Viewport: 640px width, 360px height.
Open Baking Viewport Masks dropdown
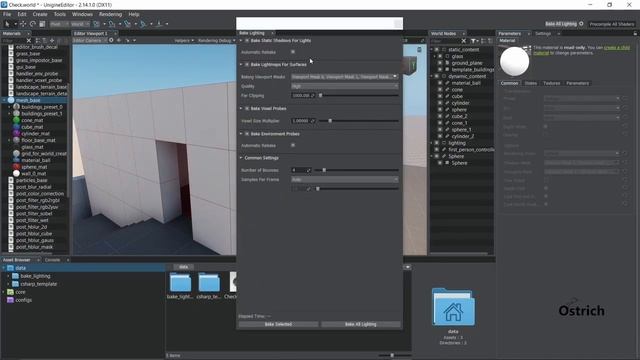tap(344, 77)
